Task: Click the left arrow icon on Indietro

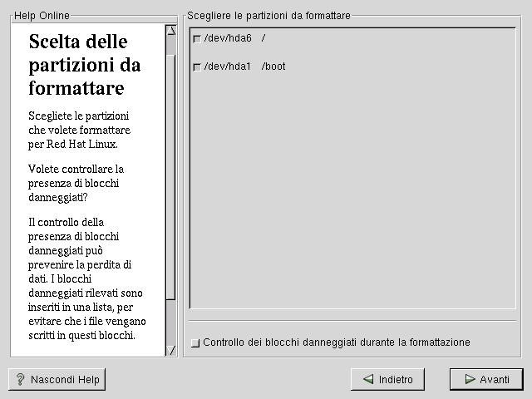Action: click(x=367, y=380)
